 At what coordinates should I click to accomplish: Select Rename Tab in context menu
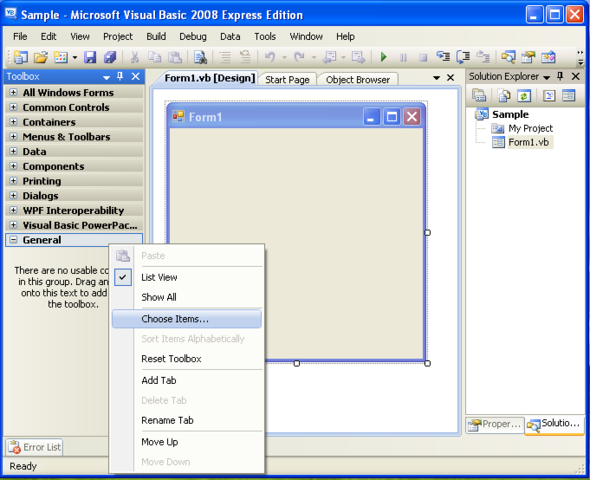pyautogui.click(x=187, y=420)
